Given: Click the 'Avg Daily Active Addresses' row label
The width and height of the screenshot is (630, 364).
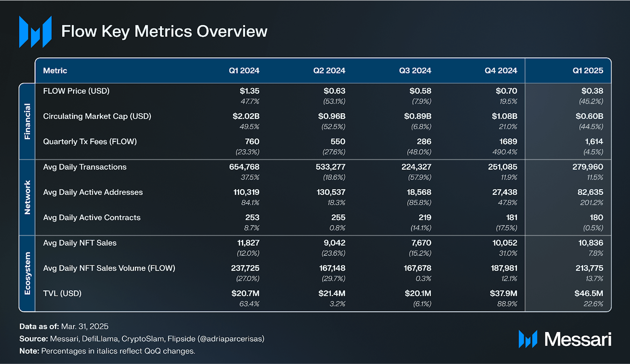Looking at the screenshot, I should pos(93,192).
